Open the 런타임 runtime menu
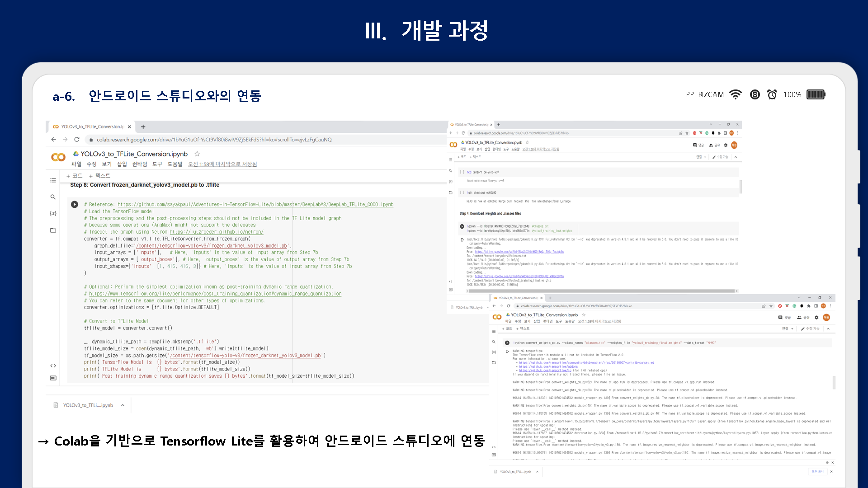Viewport: 868px width, 488px height. (x=139, y=164)
